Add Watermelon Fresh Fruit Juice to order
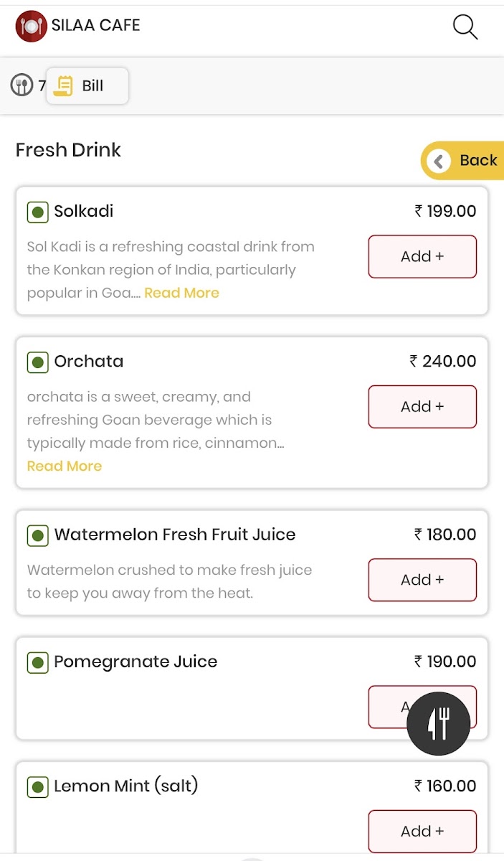Image resolution: width=504 pixels, height=861 pixels. [x=422, y=580]
